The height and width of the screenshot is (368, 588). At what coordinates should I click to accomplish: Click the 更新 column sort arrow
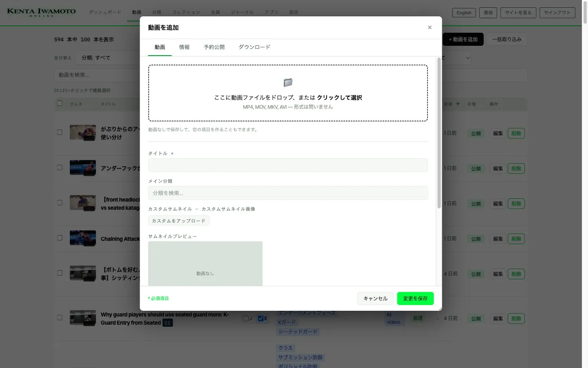[458, 104]
